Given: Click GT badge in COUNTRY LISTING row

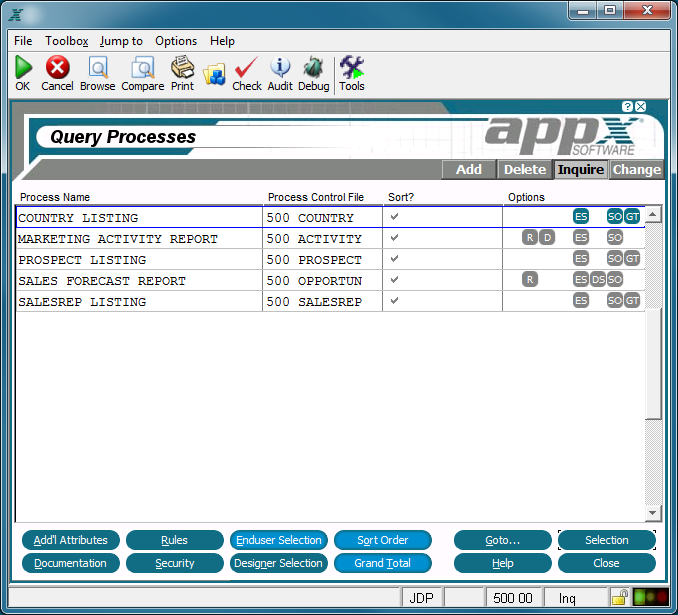Looking at the screenshot, I should point(632,216).
